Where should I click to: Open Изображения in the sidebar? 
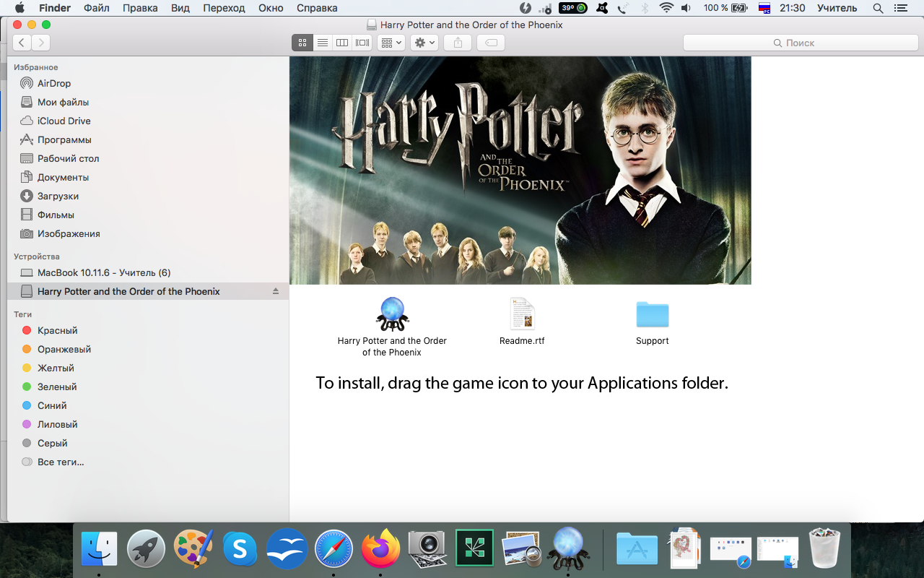tap(69, 233)
